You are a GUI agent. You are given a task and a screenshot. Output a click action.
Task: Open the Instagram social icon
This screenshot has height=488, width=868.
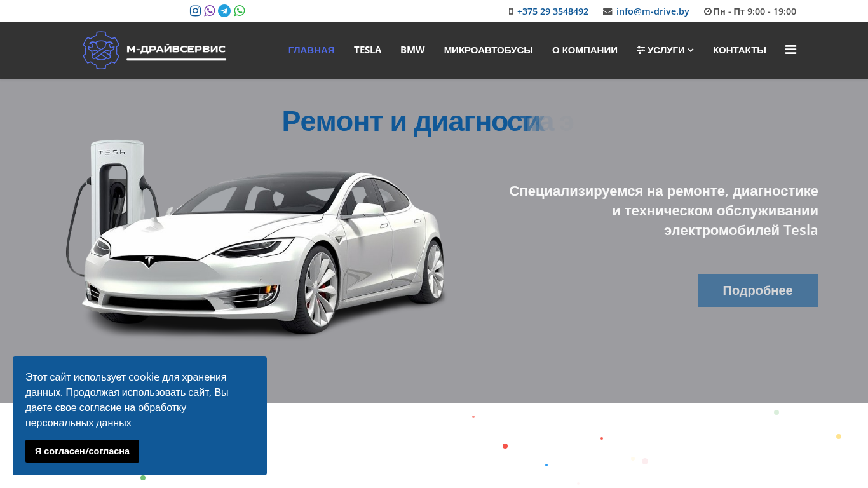tap(196, 11)
